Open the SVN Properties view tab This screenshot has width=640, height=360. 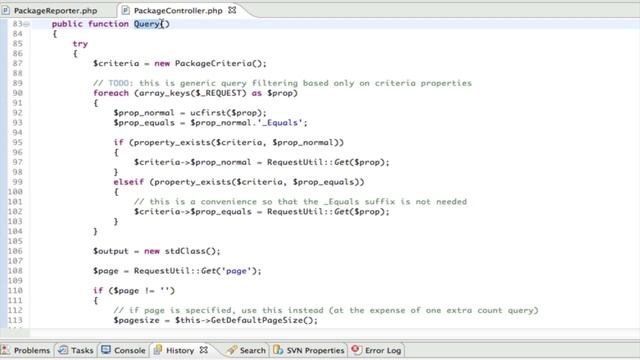[x=315, y=350]
